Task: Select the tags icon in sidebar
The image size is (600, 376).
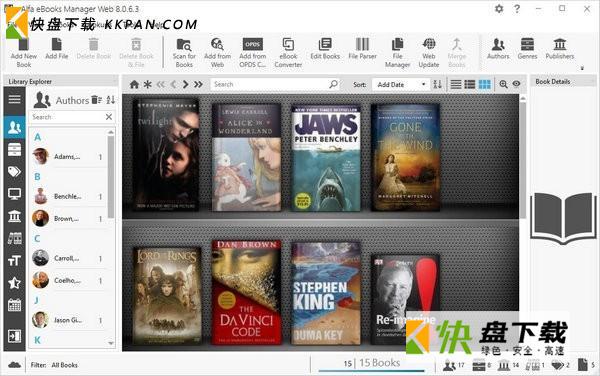Action: tap(15, 172)
